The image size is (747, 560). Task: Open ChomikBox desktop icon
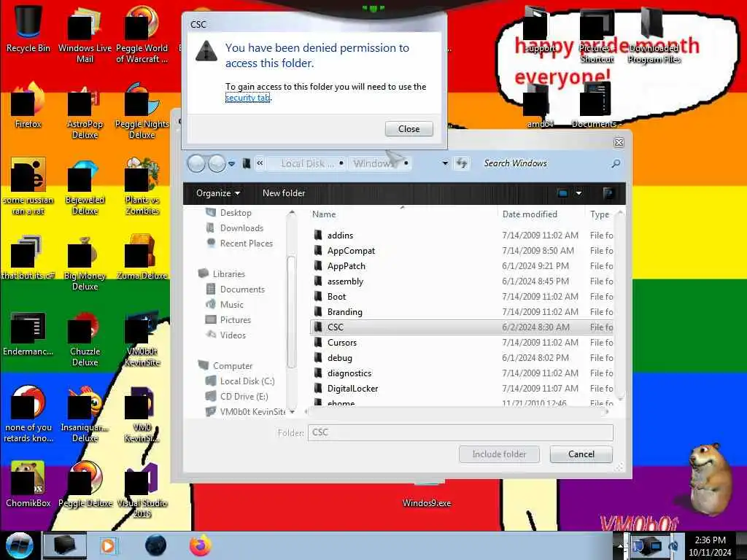click(x=28, y=484)
